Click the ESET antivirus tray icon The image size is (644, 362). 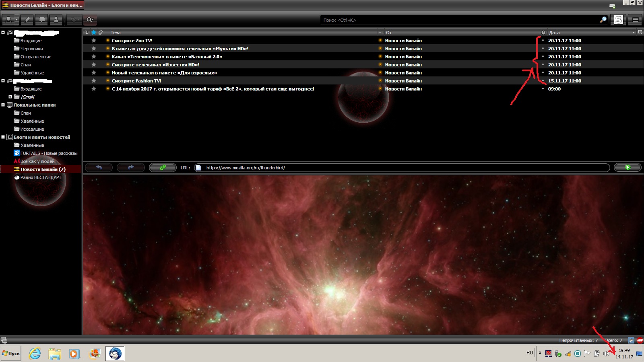tap(577, 354)
